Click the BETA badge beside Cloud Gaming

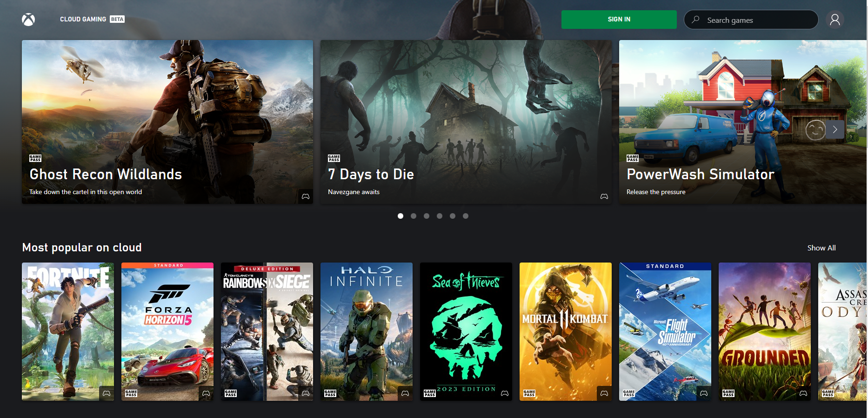(117, 20)
